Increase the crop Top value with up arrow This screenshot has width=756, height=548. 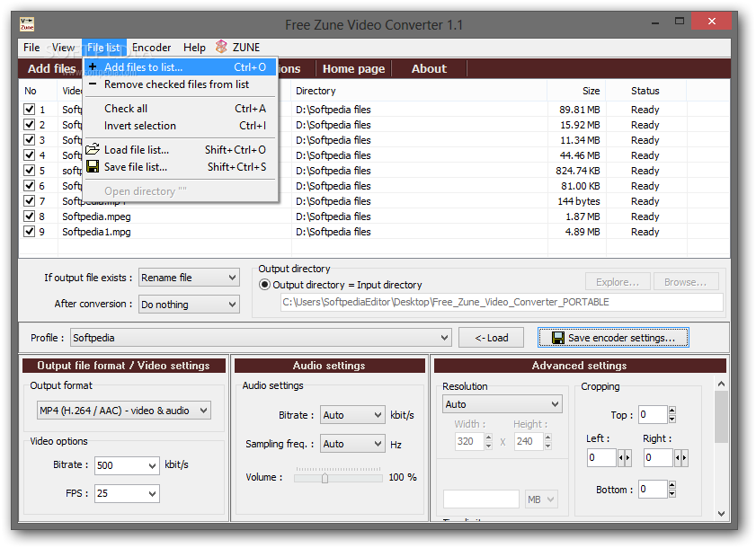672,411
